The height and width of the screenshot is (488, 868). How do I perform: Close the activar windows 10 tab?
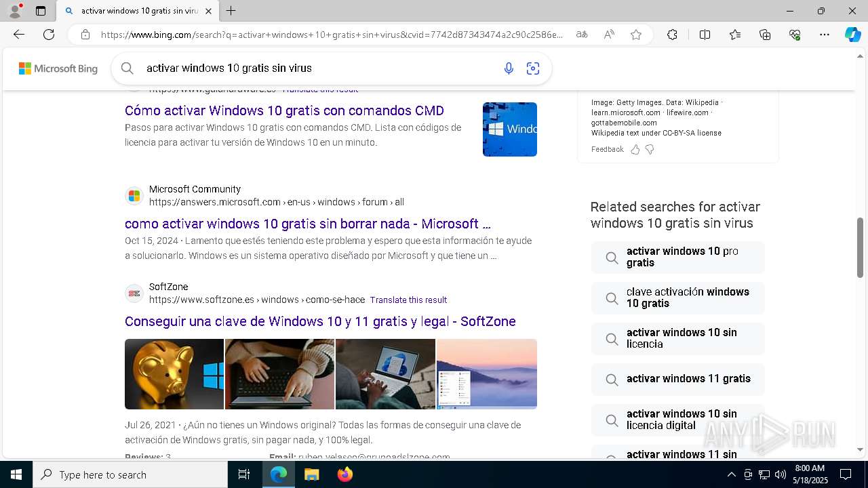(x=208, y=11)
